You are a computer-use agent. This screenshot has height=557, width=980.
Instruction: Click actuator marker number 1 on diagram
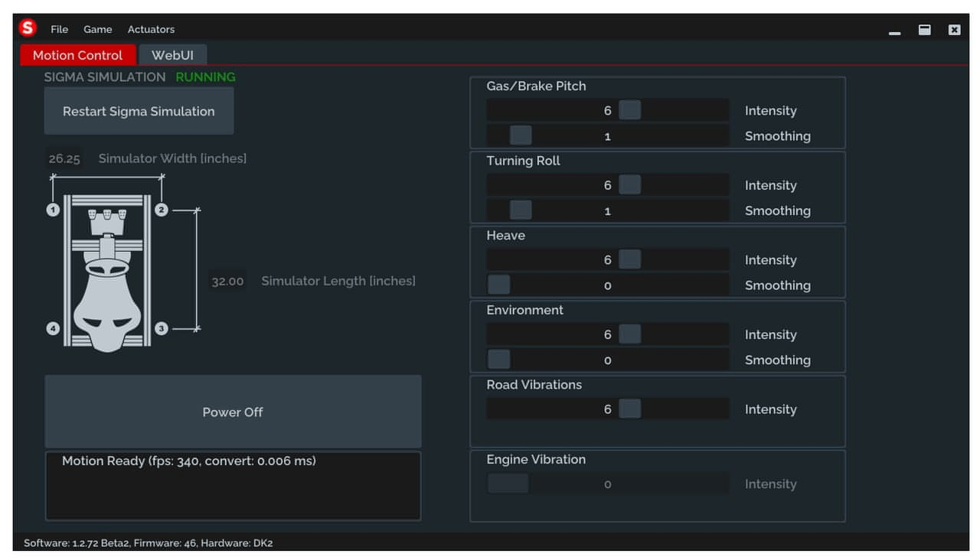(53, 210)
